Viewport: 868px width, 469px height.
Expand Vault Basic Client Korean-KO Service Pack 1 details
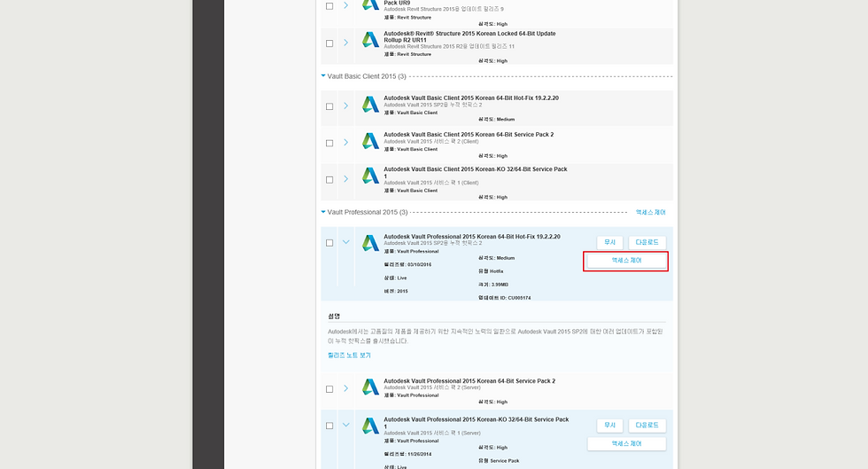[346, 179]
